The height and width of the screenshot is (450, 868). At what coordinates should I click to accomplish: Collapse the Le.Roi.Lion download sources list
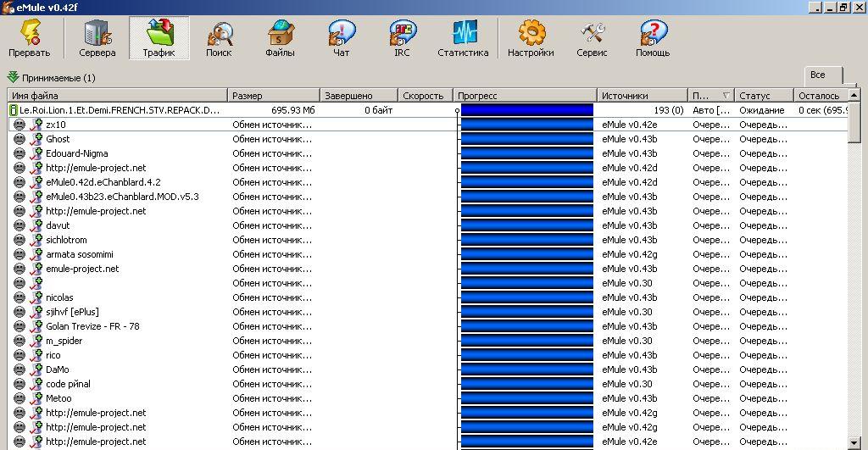coord(13,110)
